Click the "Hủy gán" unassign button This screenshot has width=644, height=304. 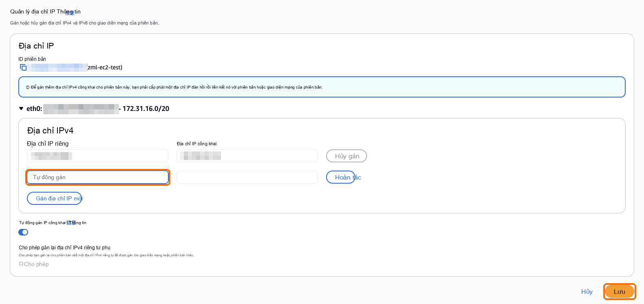click(346, 156)
